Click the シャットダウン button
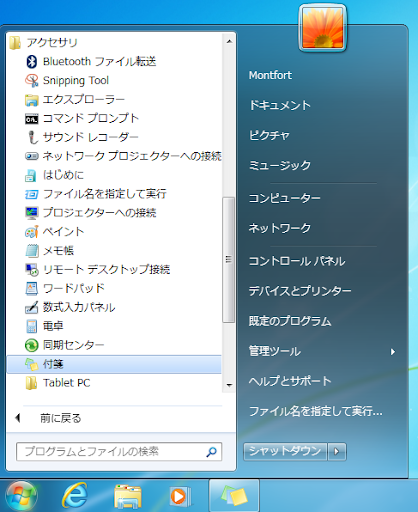The image size is (418, 512). click(x=285, y=451)
